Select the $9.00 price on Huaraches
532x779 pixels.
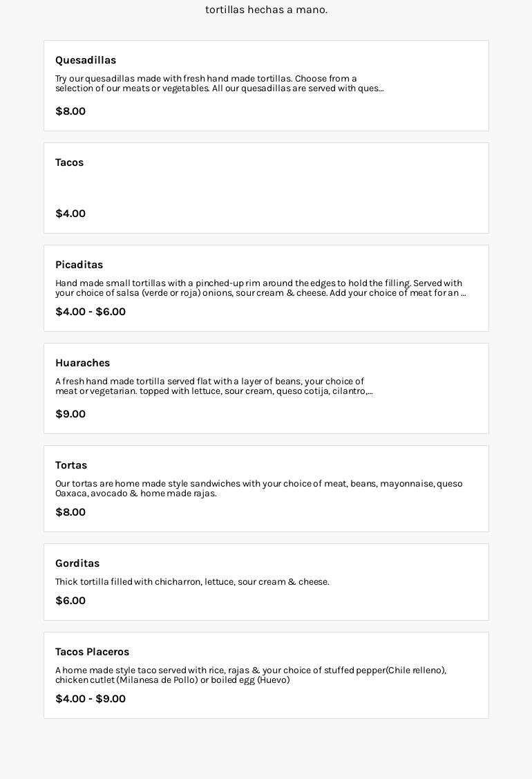pos(70,414)
